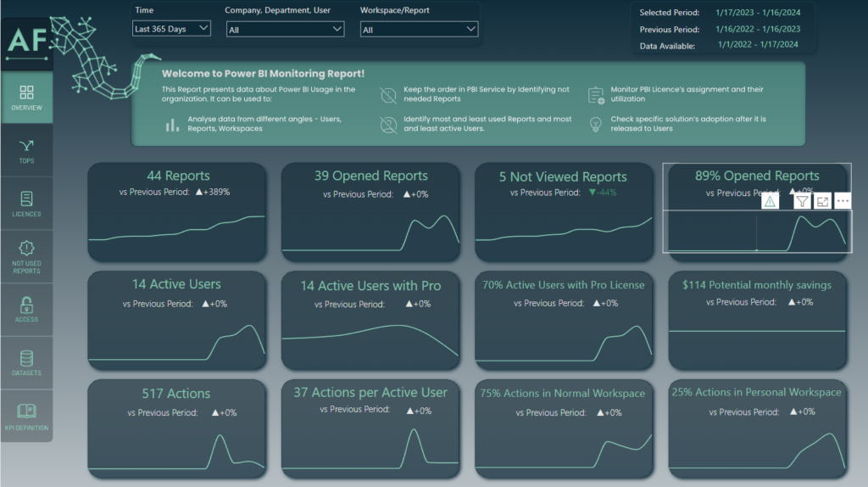The image size is (868, 487).
Task: Click the 14 Active Users with Pro title
Action: pyautogui.click(x=371, y=286)
